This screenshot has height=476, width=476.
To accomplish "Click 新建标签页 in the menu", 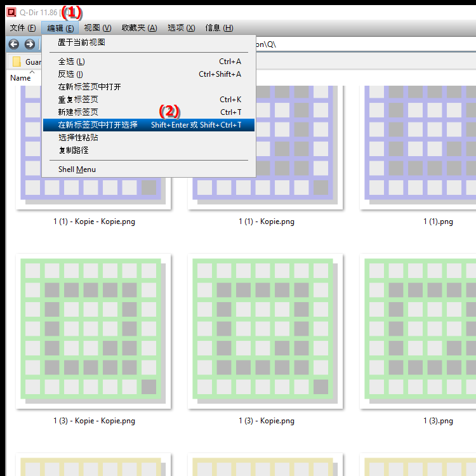I will [x=78, y=112].
